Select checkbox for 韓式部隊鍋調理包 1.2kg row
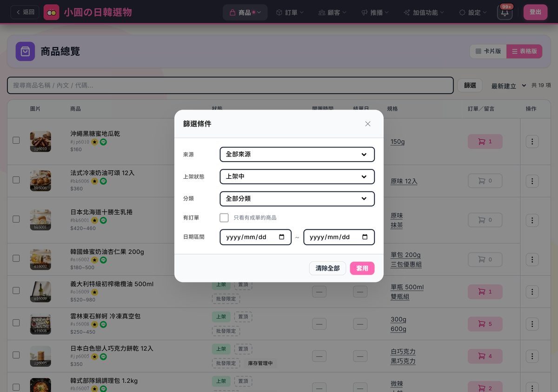 click(16, 387)
